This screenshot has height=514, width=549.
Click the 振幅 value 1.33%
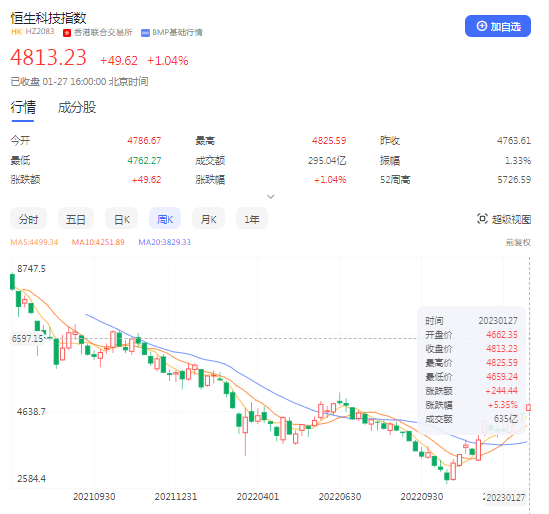click(x=518, y=160)
